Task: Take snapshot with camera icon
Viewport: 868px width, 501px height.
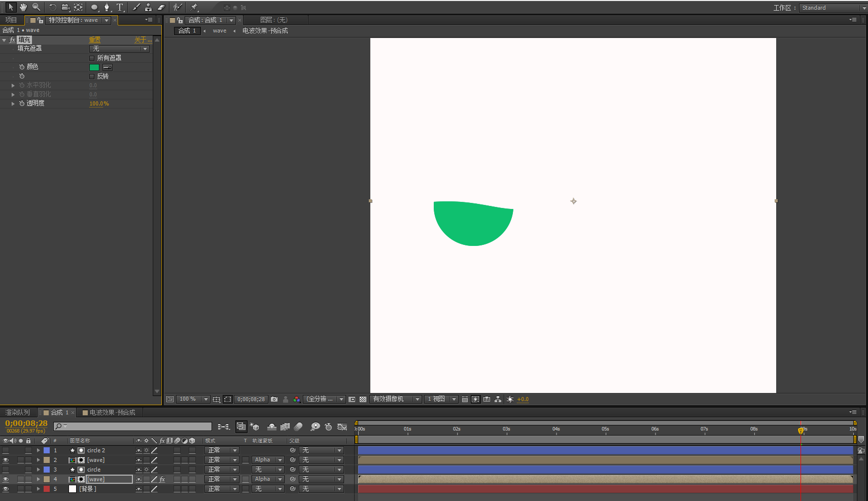Action: point(274,399)
